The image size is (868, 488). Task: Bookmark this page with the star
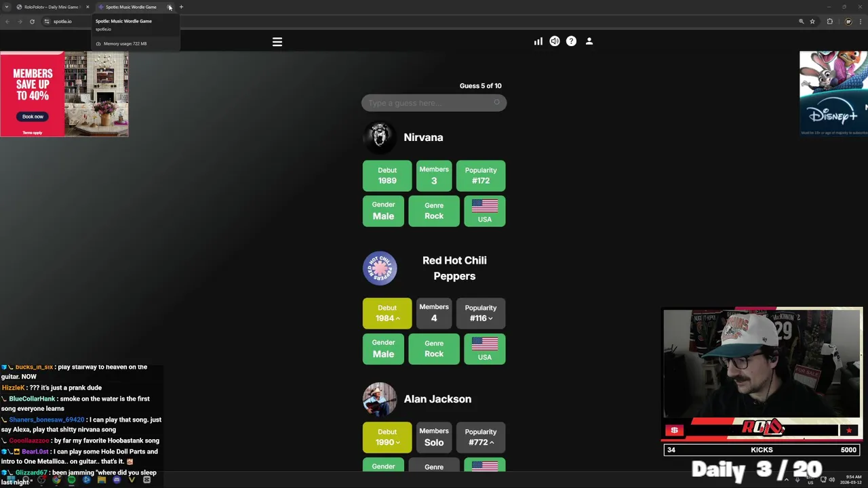(x=812, y=21)
